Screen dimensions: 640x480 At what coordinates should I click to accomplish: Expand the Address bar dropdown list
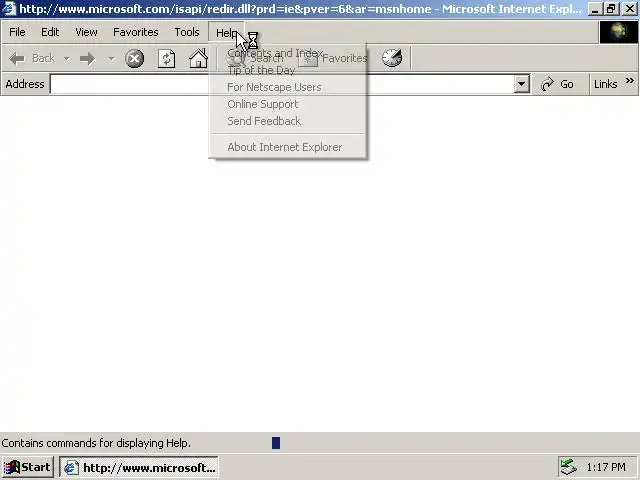[521, 84]
